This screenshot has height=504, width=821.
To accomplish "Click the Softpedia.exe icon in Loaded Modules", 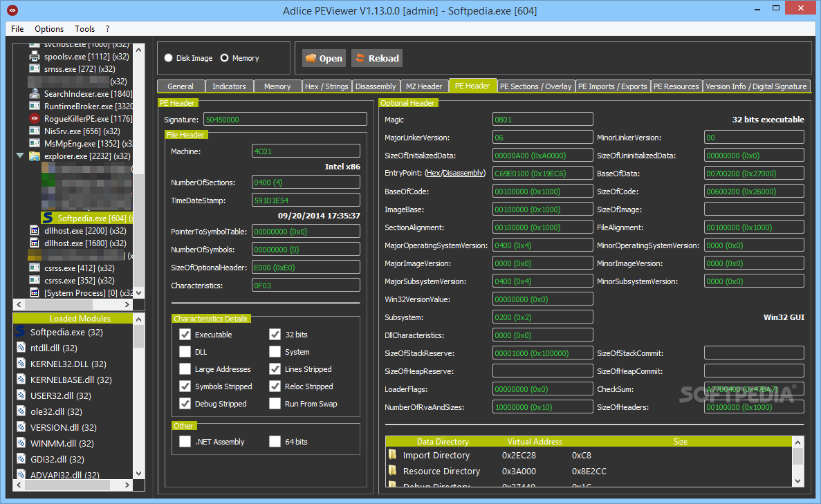I will coord(21,331).
